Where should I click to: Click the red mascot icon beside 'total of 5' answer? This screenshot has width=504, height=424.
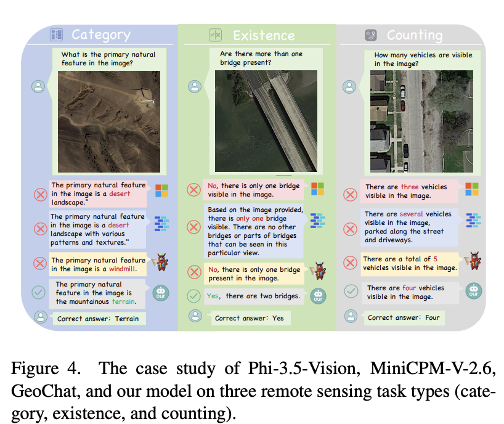(x=473, y=261)
